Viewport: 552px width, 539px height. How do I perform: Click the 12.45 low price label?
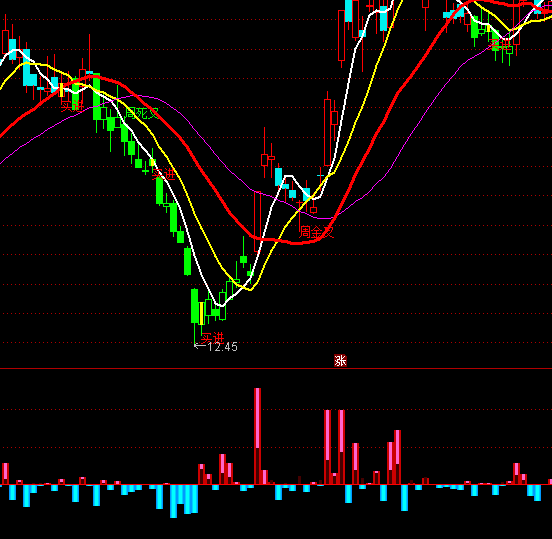(x=222, y=347)
